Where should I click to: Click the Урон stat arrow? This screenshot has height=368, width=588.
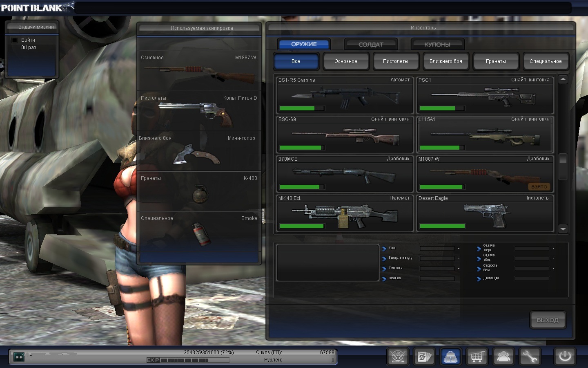(384, 248)
